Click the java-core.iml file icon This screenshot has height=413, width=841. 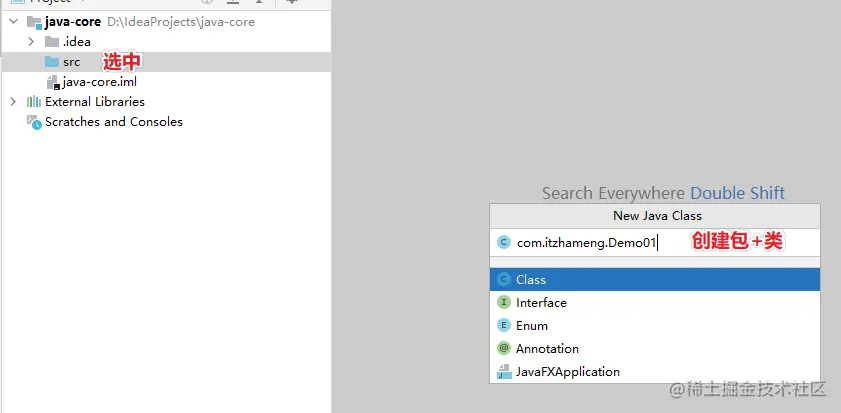(53, 82)
